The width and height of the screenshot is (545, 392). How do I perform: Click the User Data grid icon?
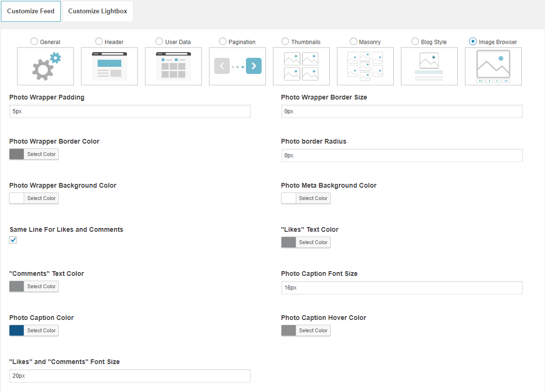coord(173,66)
